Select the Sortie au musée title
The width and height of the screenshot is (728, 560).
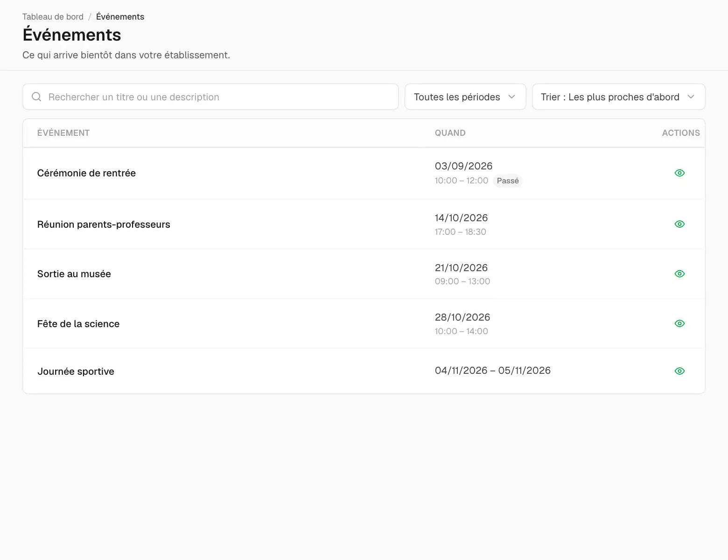pyautogui.click(x=74, y=274)
